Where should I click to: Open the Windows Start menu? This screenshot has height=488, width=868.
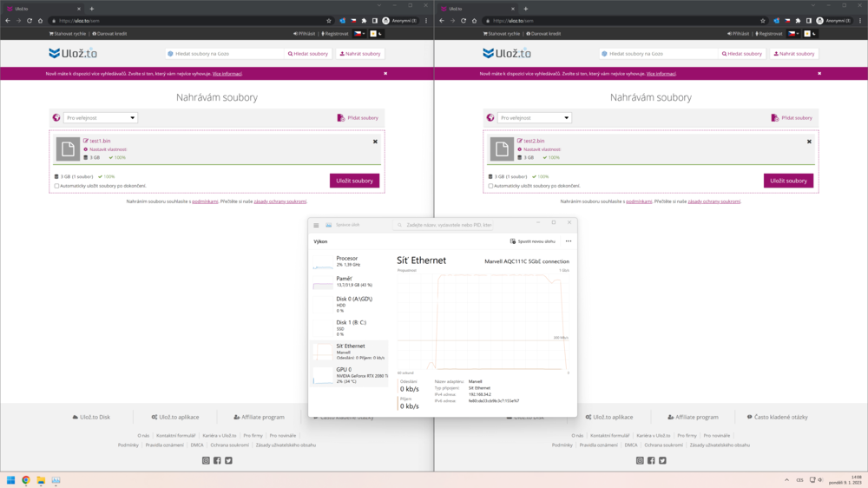click(11, 479)
